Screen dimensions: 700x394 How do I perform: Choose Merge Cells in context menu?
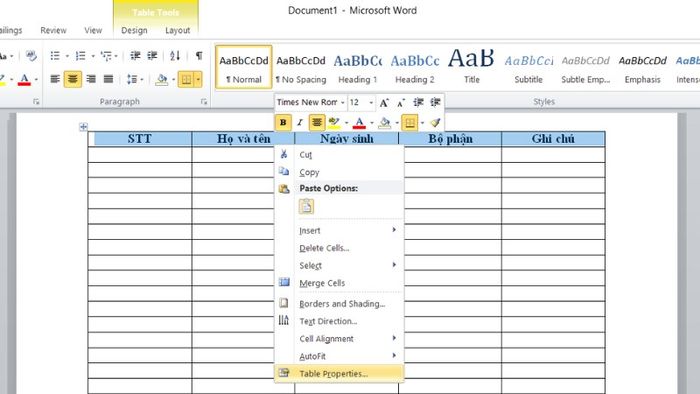point(339,283)
